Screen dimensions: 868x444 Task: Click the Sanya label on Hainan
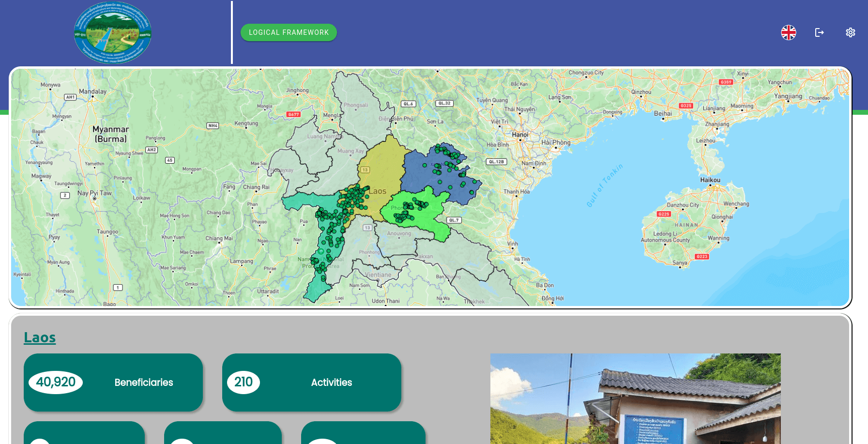(680, 263)
